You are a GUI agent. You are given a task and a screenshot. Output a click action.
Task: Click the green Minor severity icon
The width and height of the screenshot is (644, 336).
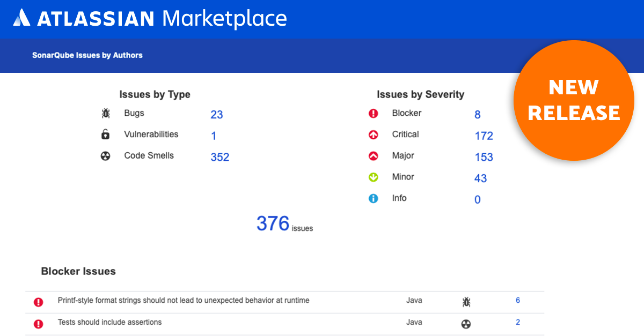pos(374,177)
